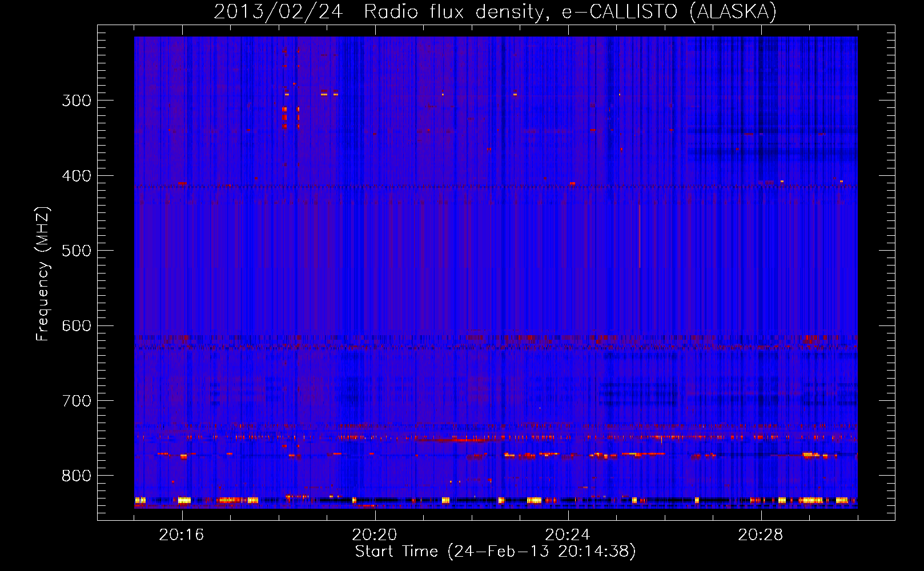Image resolution: width=924 pixels, height=571 pixels.
Task: Click the 20:16 time tick label
Action: click(x=182, y=535)
